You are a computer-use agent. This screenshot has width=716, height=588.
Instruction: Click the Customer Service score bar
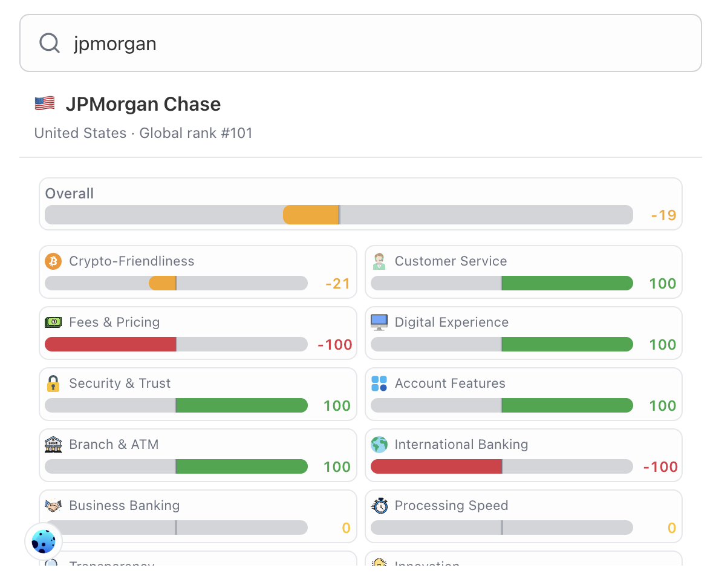pyautogui.click(x=502, y=283)
